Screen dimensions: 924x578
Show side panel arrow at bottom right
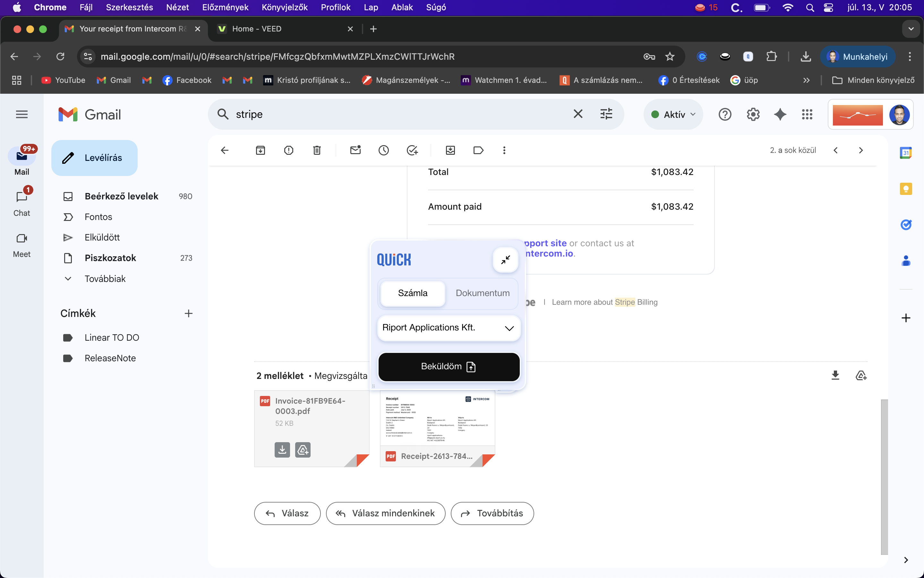(x=906, y=560)
